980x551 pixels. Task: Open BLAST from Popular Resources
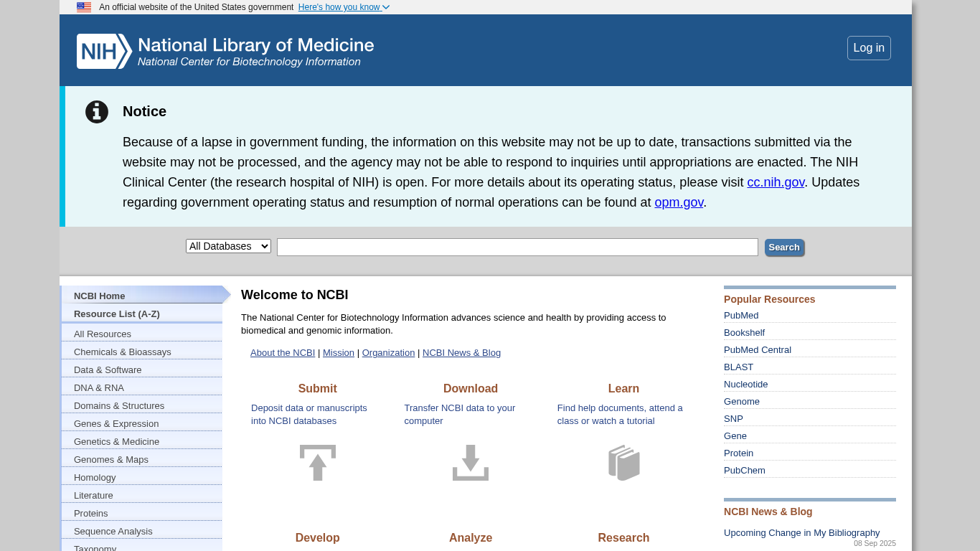[739, 367]
